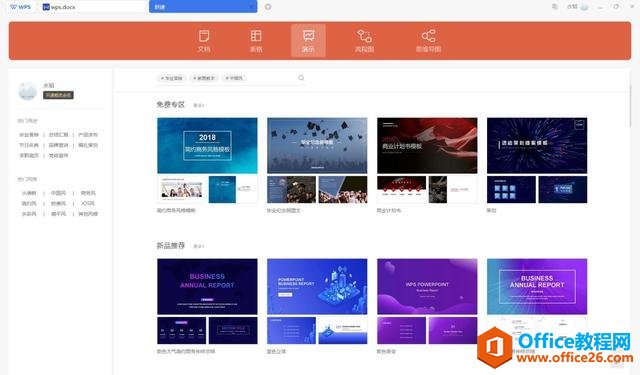
Task: Open more next to 免费专区
Action: 198,105
